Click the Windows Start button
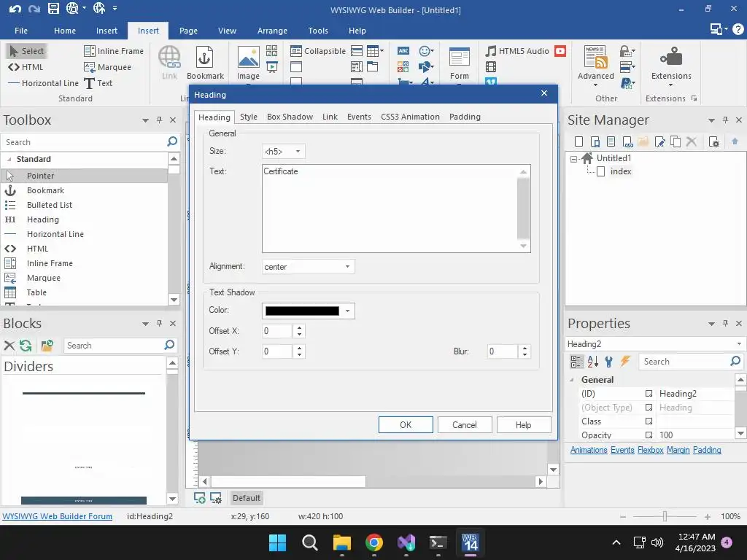The height and width of the screenshot is (560, 747). tap(277, 542)
